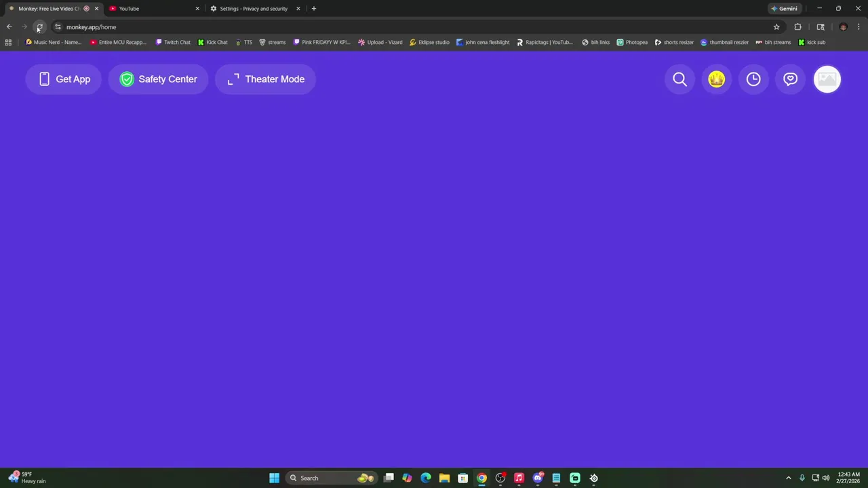This screenshot has height=488, width=868.
Task: Open Apple Music app from taskbar
Action: click(519, 478)
